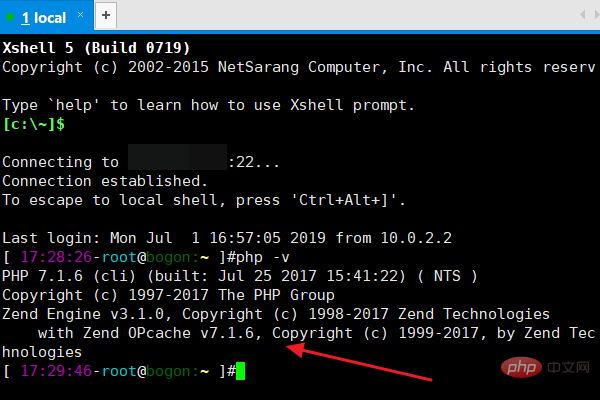The image size is (600, 400).
Task: Click the 'Ctrl+Alt+]' shortcut text
Action: pos(345,200)
